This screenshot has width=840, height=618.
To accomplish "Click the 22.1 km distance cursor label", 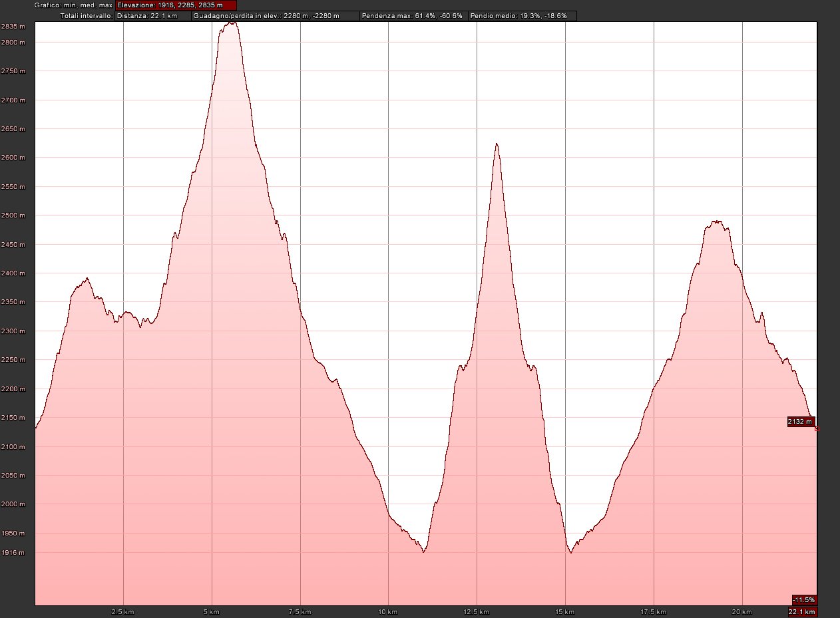I will click(801, 612).
